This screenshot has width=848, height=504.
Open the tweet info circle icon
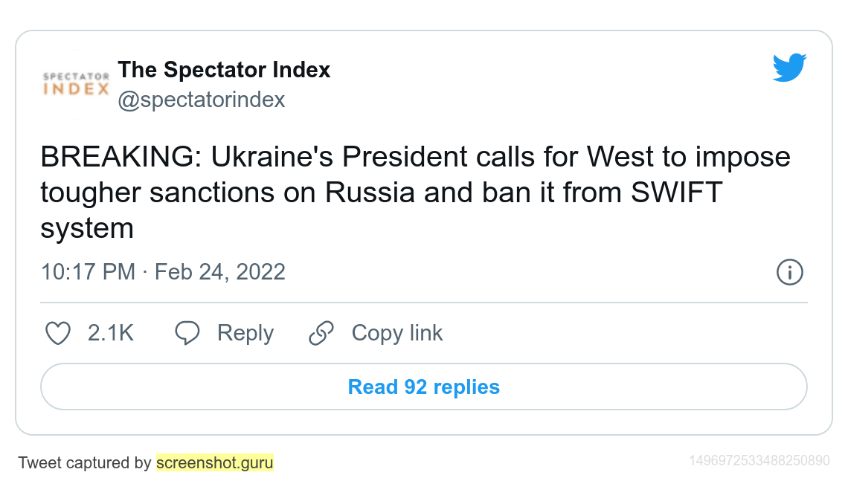pyautogui.click(x=789, y=272)
